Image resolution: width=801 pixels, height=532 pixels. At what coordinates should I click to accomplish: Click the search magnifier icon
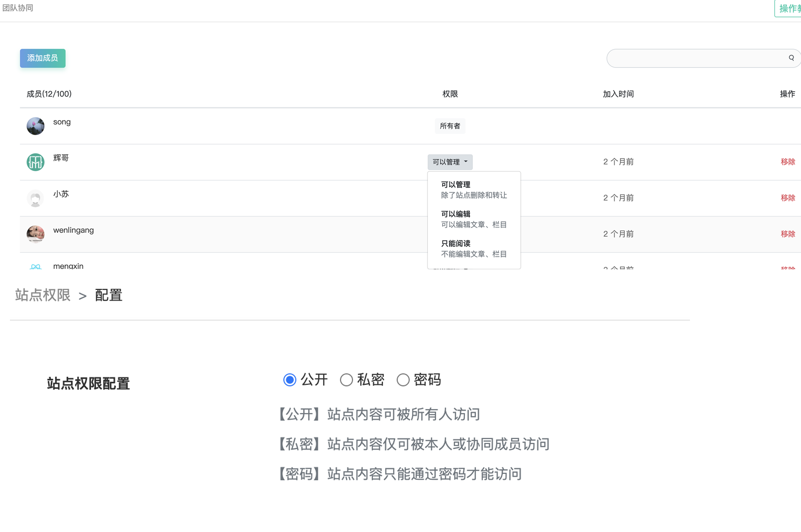tap(791, 58)
